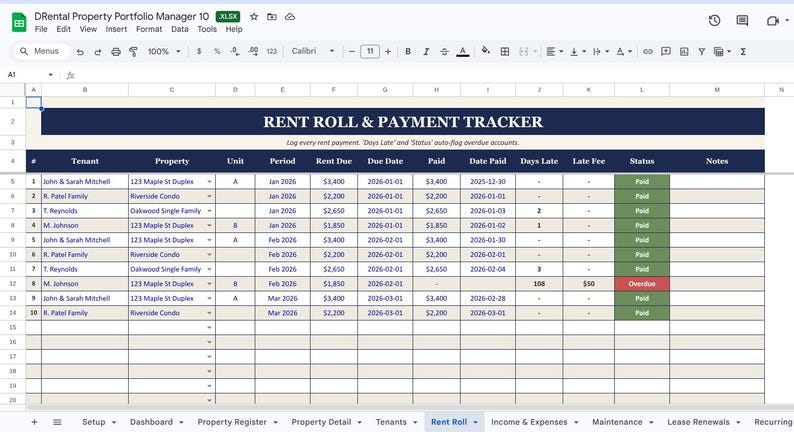Open Rent Roll tab dropdown arrow
Viewport: 794px width, 432px height.
(x=475, y=422)
